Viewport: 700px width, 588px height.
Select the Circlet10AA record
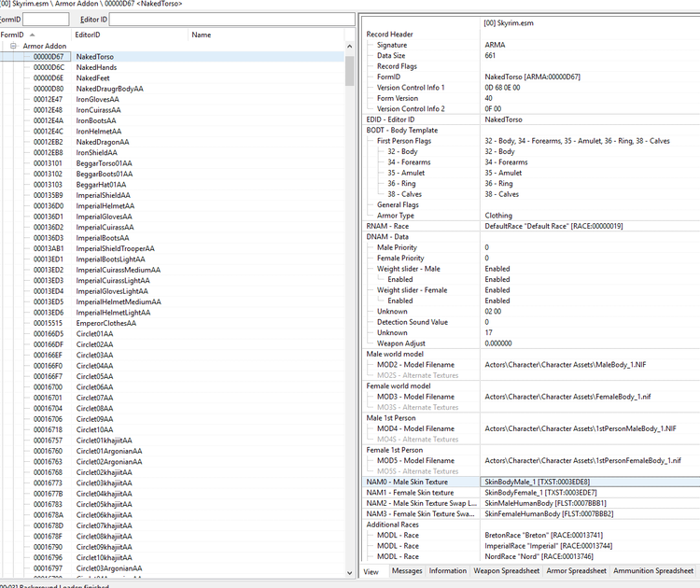pyautogui.click(x=94, y=429)
